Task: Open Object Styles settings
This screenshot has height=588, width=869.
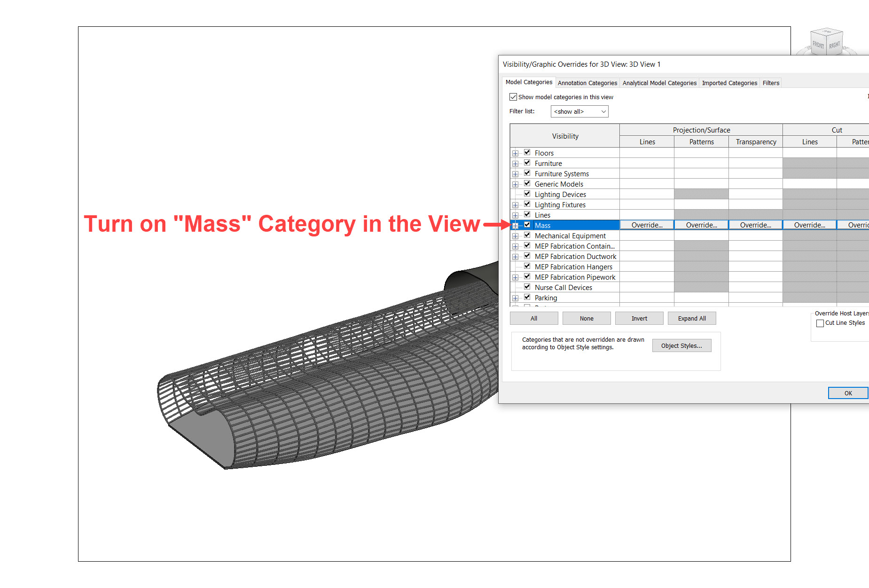Action: pyautogui.click(x=681, y=345)
